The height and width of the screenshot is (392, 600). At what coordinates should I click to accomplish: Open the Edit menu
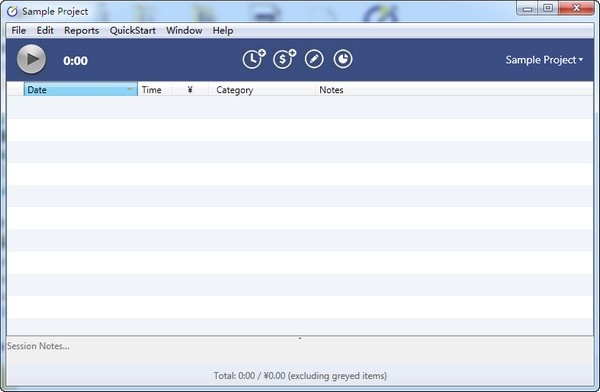pyautogui.click(x=45, y=31)
